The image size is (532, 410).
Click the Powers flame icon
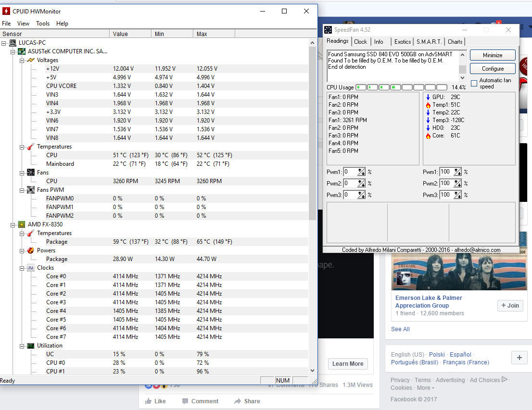tap(31, 250)
